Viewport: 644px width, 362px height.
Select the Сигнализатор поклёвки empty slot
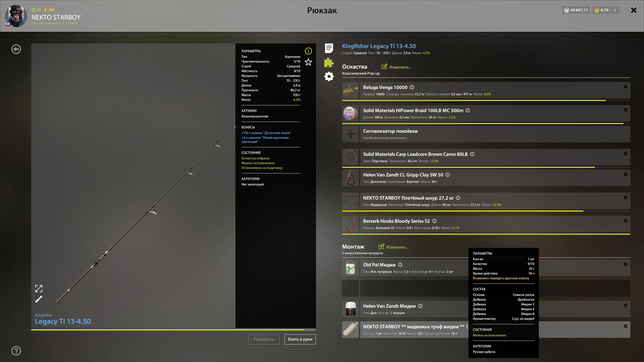click(495, 134)
